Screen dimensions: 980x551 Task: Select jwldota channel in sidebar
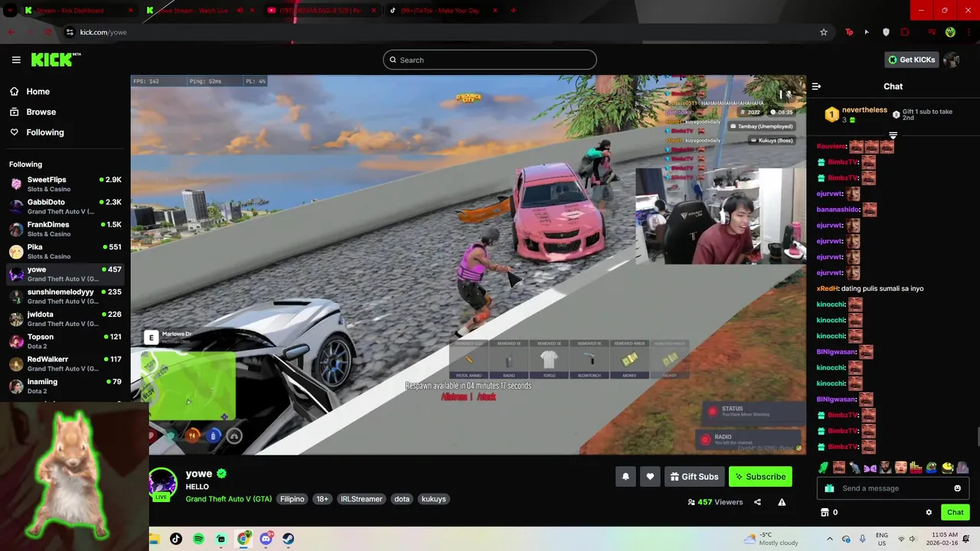65,318
